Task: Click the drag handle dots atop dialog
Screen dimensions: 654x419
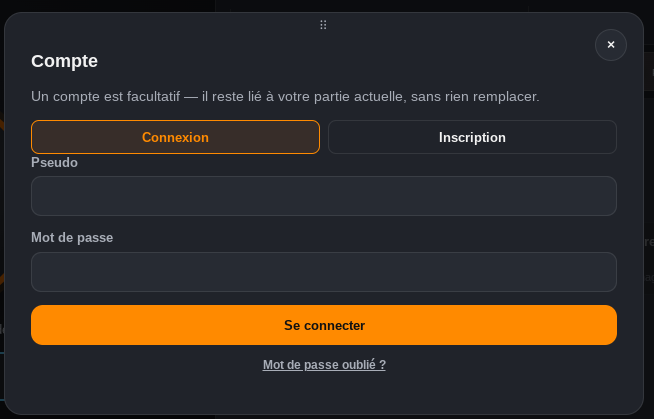Action: (323, 25)
